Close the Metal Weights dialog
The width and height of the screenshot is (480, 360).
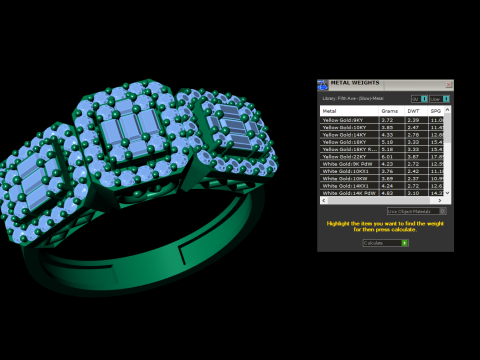[x=449, y=85]
